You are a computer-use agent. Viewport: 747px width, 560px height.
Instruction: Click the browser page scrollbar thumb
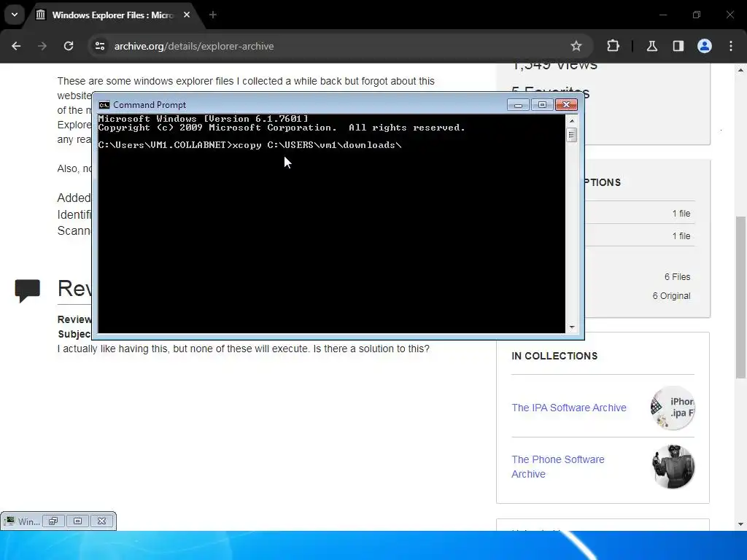tap(741, 297)
